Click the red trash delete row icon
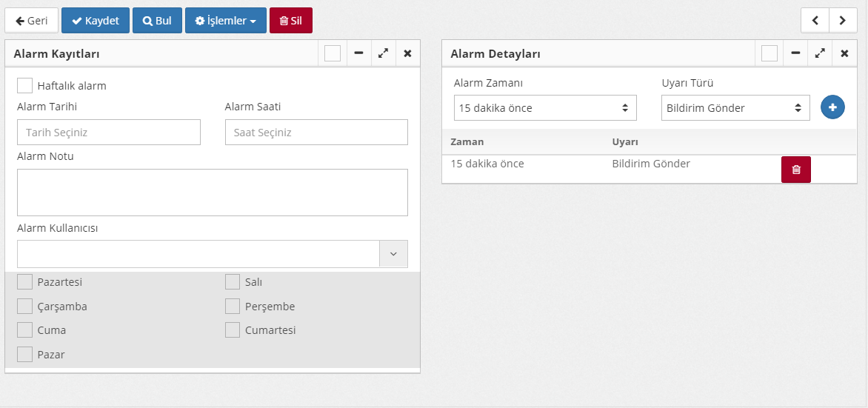 tap(795, 170)
